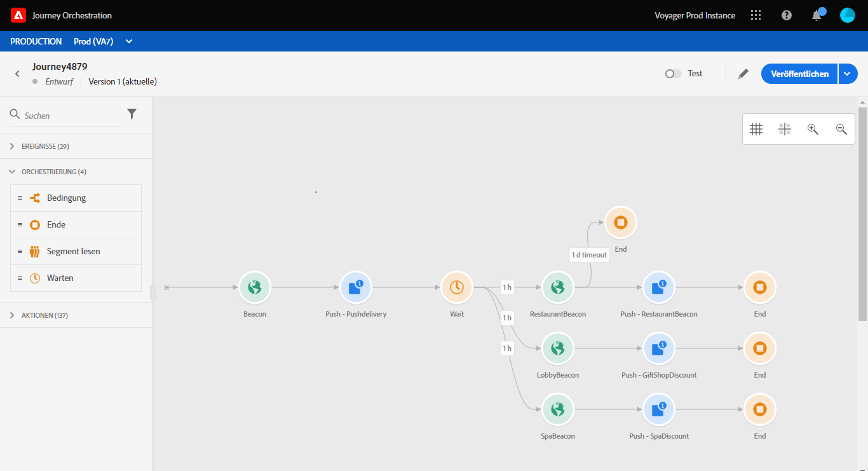The width and height of the screenshot is (868, 471).
Task: Open the Veröffentlichen dropdown arrow
Action: point(847,74)
